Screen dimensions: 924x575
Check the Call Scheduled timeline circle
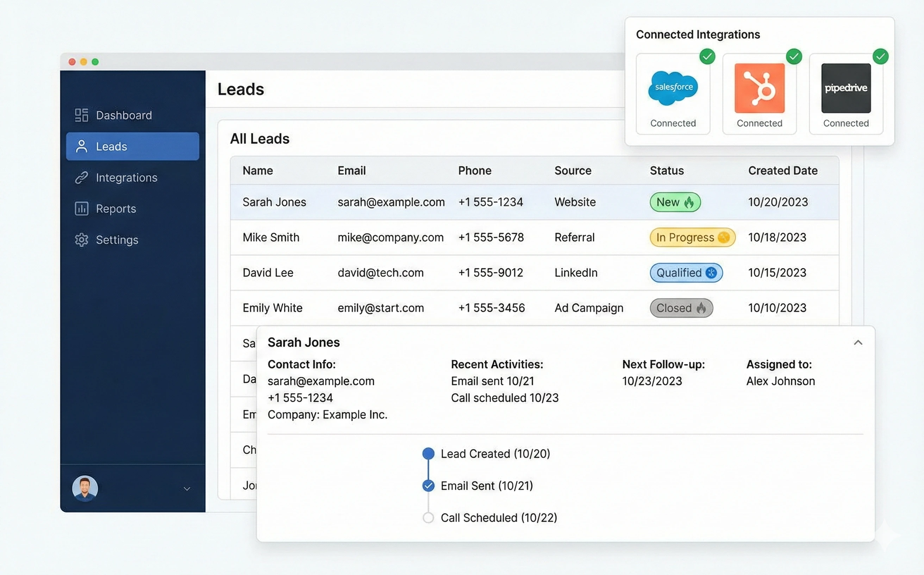[x=428, y=518]
